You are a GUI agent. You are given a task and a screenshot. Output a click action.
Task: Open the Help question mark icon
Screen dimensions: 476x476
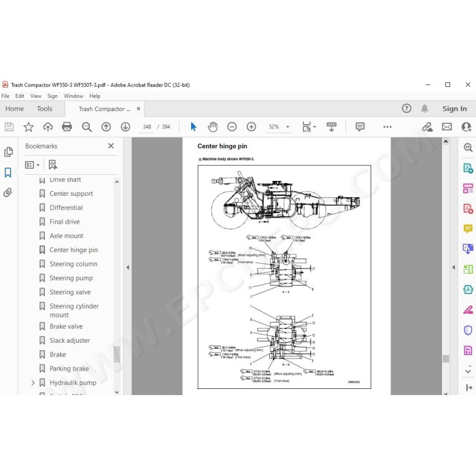pyautogui.click(x=407, y=108)
